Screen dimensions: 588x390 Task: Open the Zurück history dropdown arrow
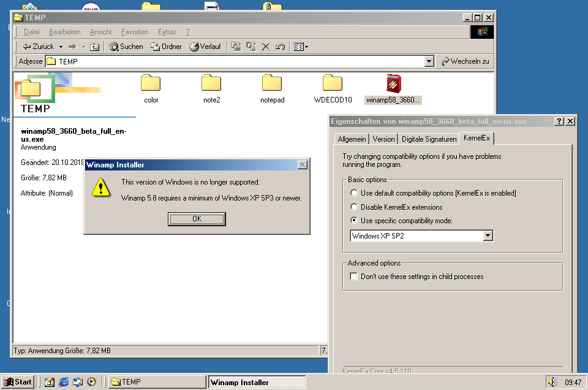coord(61,47)
